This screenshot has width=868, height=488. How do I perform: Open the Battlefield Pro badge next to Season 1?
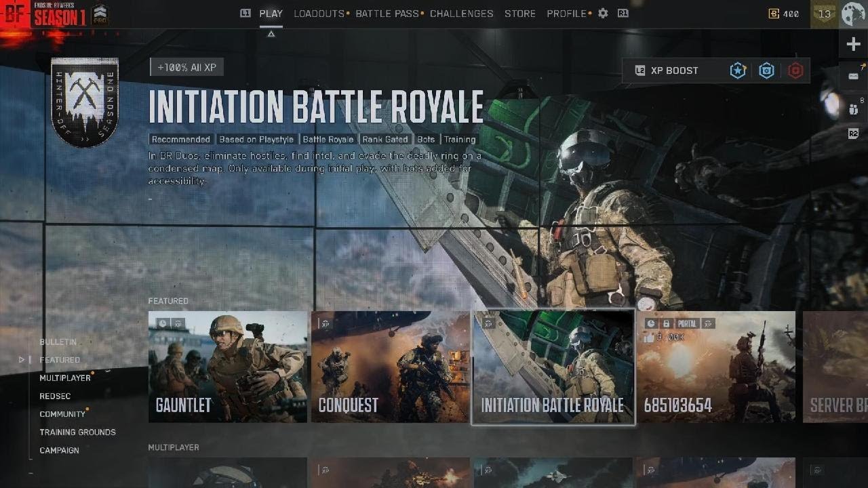pyautogui.click(x=100, y=14)
